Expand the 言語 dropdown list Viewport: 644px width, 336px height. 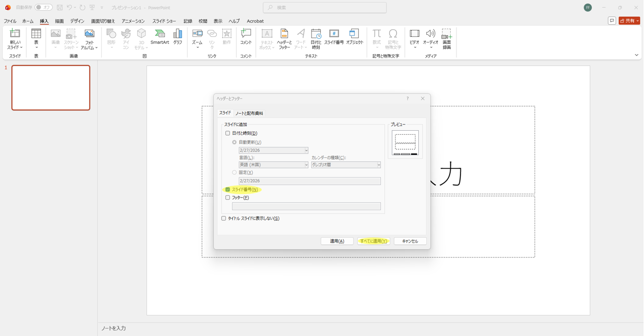pyautogui.click(x=306, y=165)
